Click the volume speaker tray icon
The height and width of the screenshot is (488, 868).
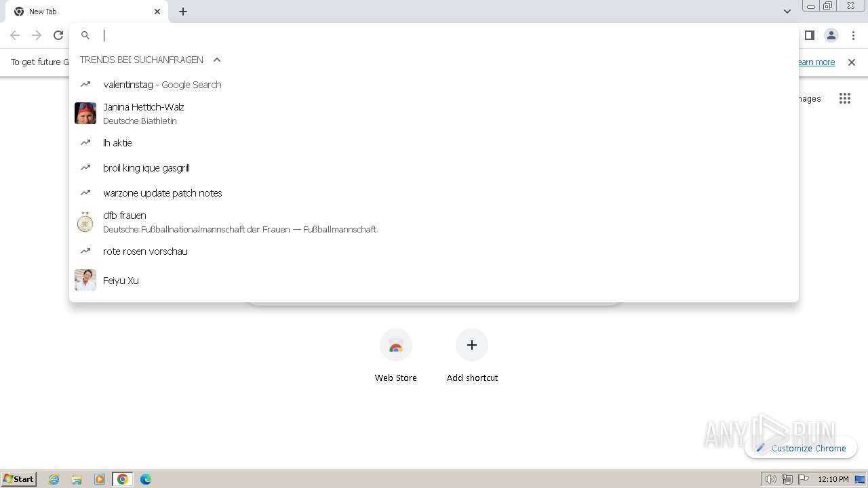[x=771, y=479]
